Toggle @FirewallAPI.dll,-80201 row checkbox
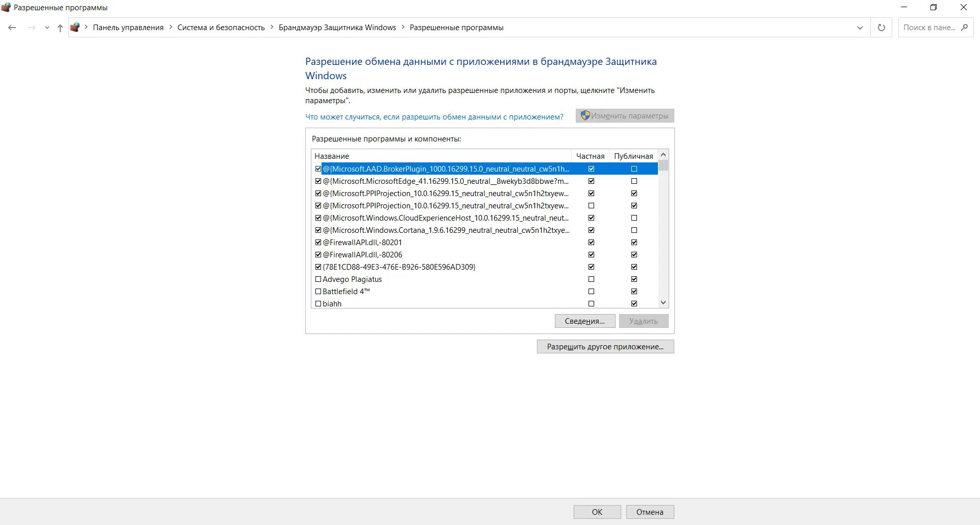 pos(318,243)
